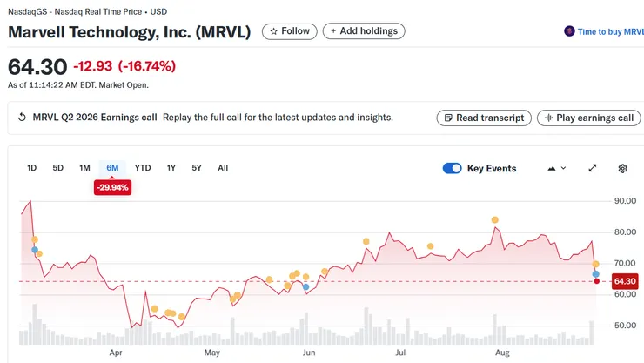Choose the All time range
The width and height of the screenshot is (644, 363).
click(x=223, y=168)
